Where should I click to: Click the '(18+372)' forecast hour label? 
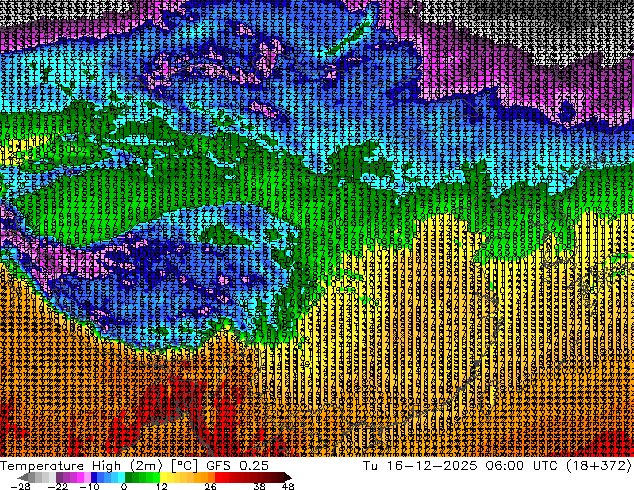[599, 466]
